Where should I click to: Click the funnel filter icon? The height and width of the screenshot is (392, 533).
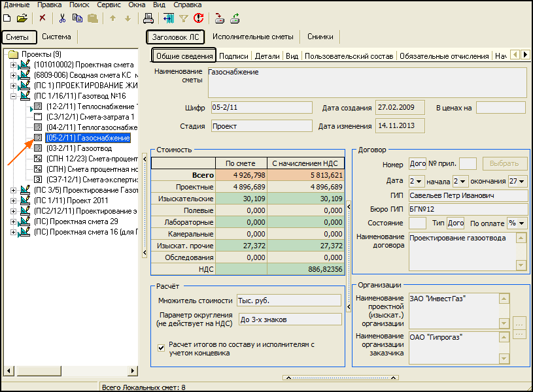point(184,18)
